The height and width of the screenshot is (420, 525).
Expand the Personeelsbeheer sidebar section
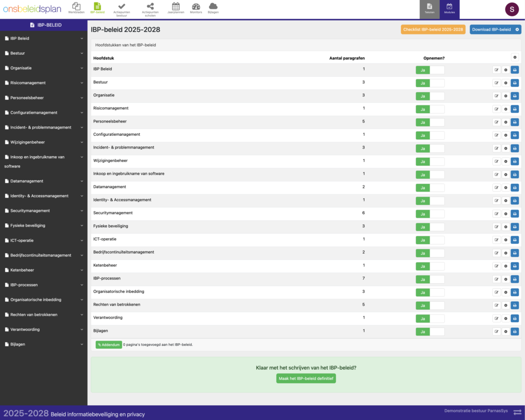coord(82,97)
